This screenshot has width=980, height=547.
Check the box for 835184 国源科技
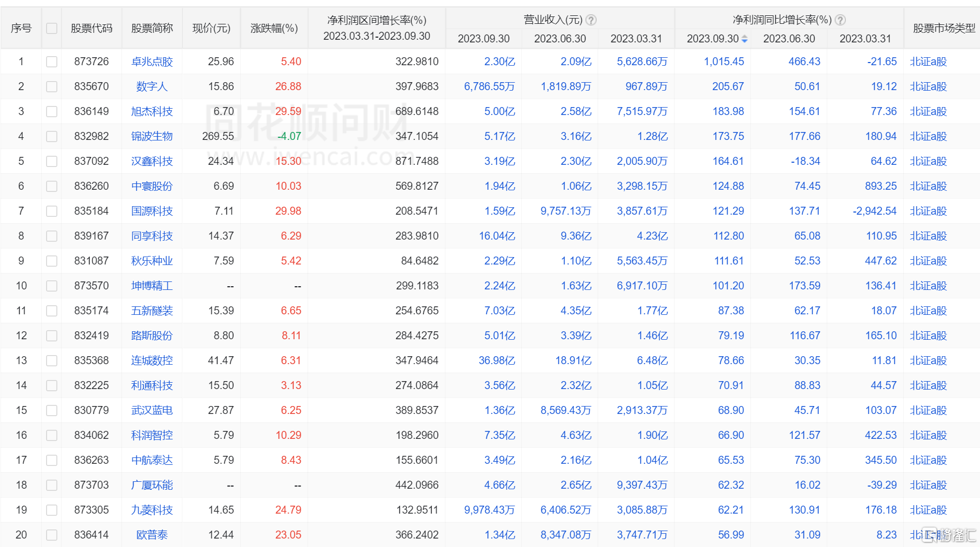(x=51, y=211)
